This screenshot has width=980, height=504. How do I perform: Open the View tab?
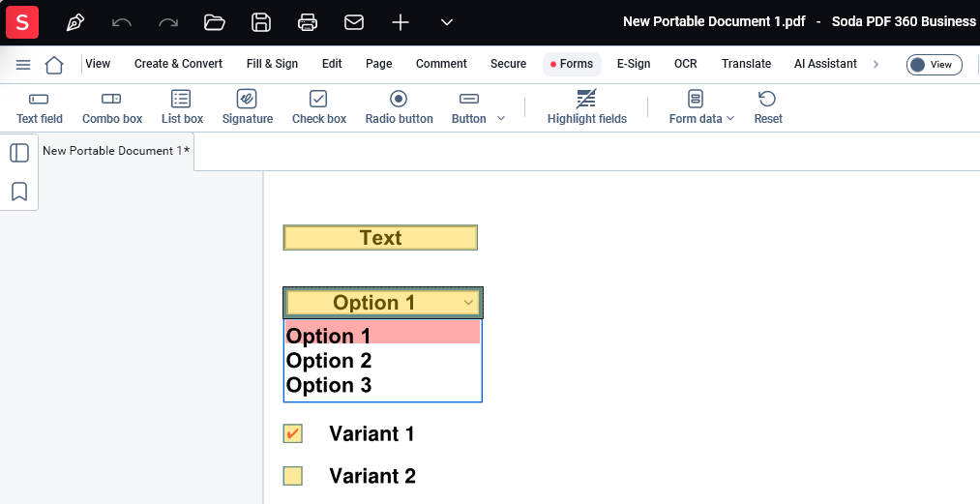(98, 64)
